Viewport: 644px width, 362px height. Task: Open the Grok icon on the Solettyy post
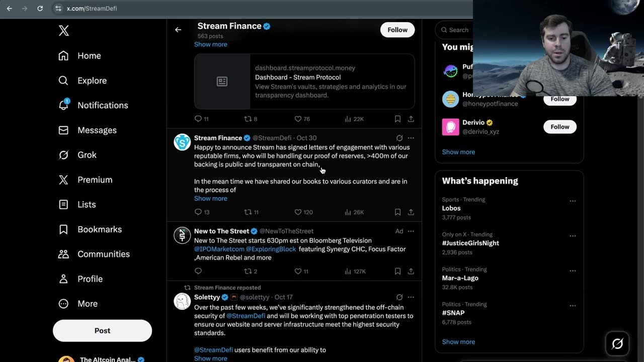(399, 297)
